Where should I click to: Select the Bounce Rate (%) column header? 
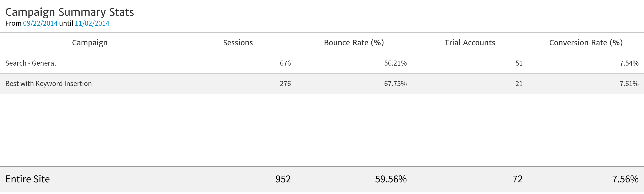click(354, 43)
